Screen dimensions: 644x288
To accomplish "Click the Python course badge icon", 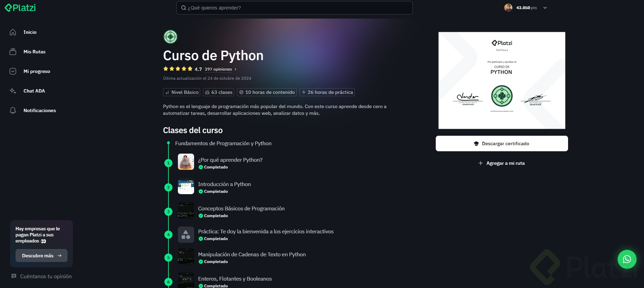I will (x=170, y=37).
